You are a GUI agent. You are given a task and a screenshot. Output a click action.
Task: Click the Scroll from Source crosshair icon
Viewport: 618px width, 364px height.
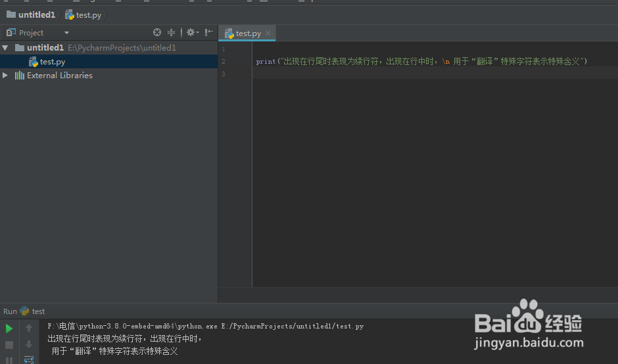coord(157,32)
